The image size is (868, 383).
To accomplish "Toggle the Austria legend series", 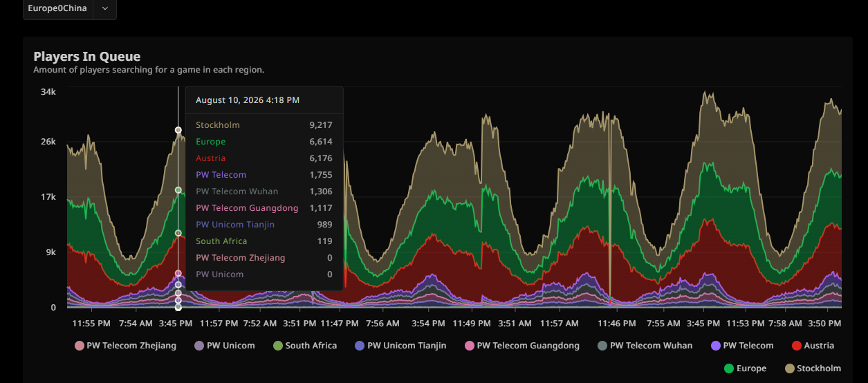I will tap(813, 346).
